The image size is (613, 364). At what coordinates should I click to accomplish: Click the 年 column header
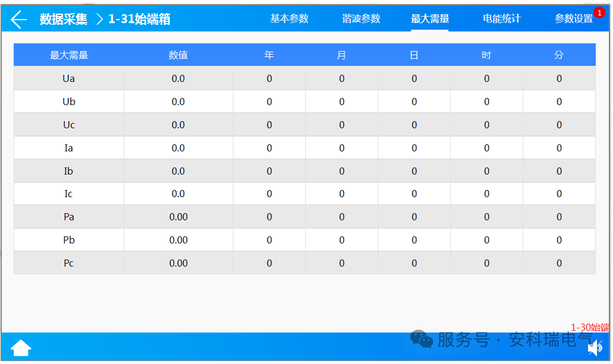[x=269, y=55]
